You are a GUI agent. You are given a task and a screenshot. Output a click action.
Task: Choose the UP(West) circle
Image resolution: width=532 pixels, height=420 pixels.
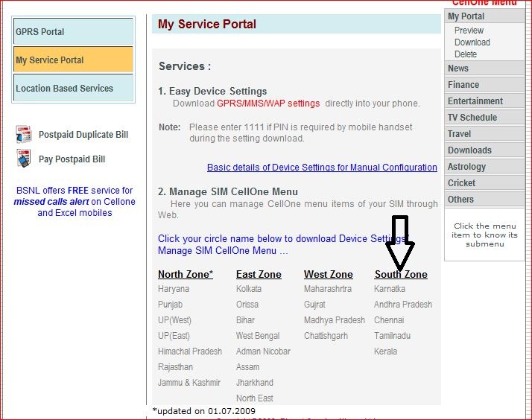(175, 320)
